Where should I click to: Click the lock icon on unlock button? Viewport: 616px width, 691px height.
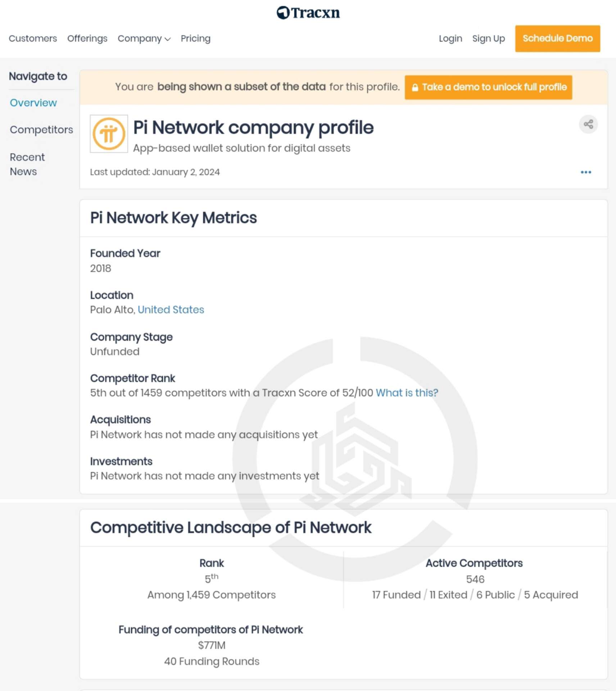(415, 87)
